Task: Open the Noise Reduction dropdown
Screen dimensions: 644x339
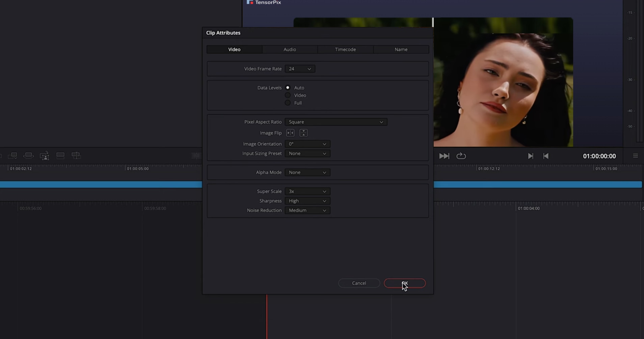Action: (307, 210)
